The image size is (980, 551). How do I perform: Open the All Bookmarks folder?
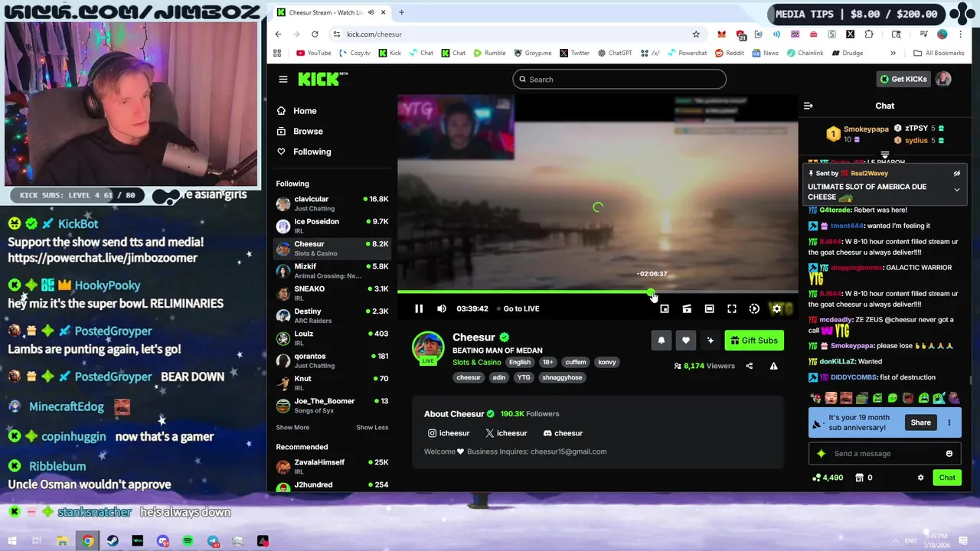click(x=939, y=53)
